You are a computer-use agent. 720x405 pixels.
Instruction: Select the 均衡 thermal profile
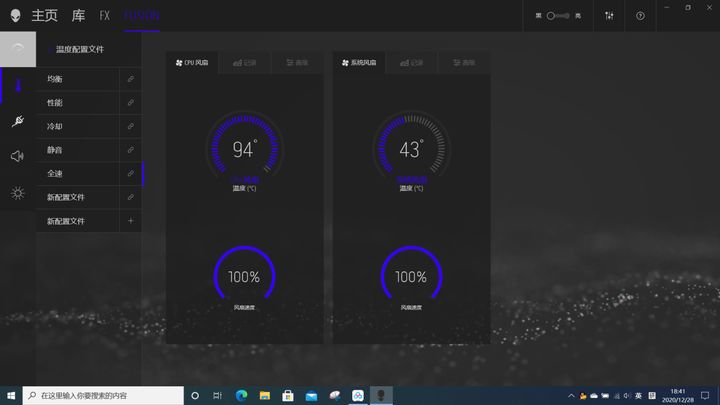tap(77, 79)
